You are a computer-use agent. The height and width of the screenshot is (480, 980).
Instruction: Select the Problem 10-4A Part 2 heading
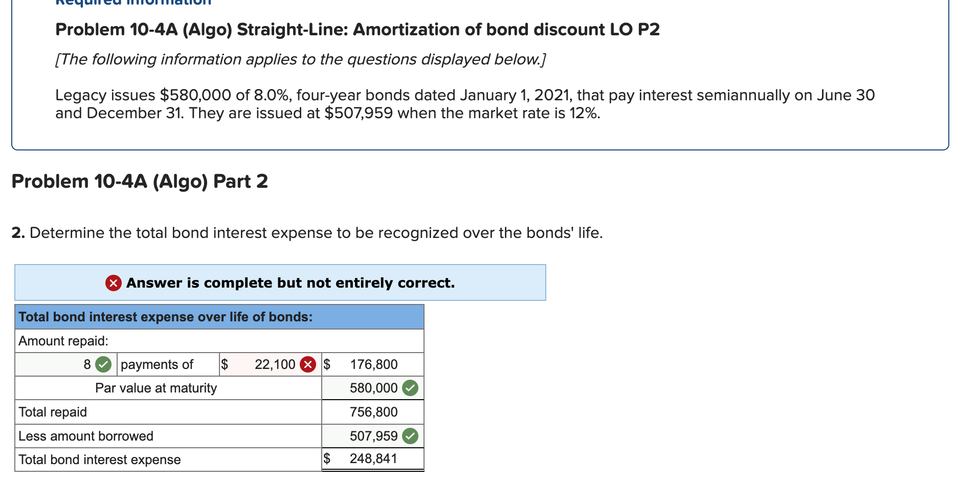pos(139,181)
